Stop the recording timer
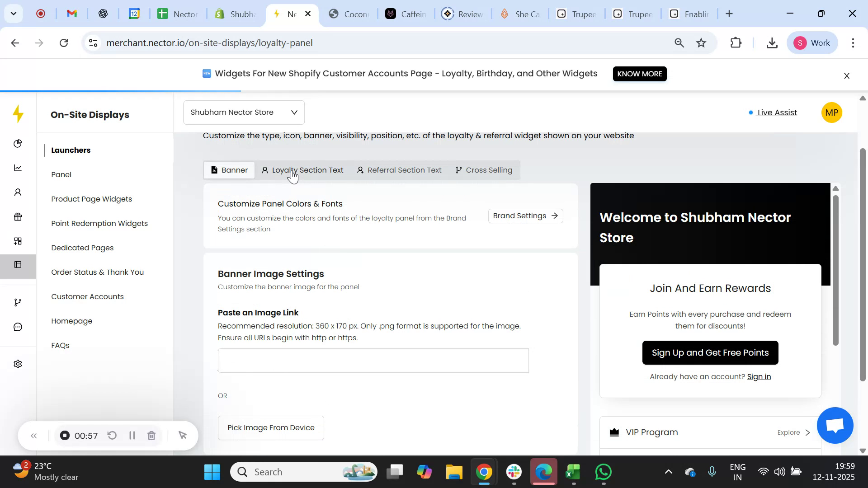Viewport: 868px width, 488px height. click(65, 435)
